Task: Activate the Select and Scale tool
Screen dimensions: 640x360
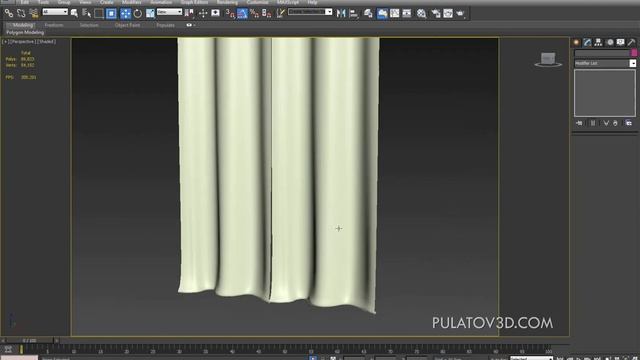Action: 150,13
